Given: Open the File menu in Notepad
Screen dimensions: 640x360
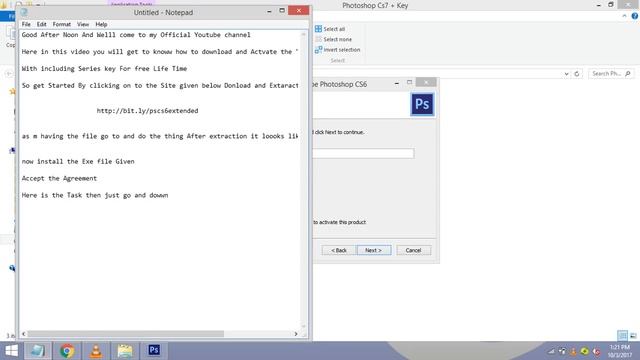Looking at the screenshot, I should [x=26, y=24].
